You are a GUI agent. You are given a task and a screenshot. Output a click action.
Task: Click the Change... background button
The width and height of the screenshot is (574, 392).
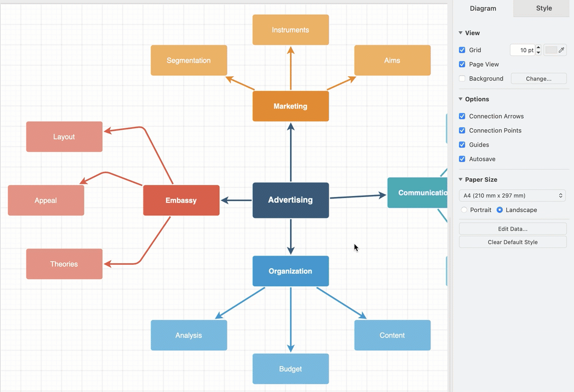coord(538,78)
